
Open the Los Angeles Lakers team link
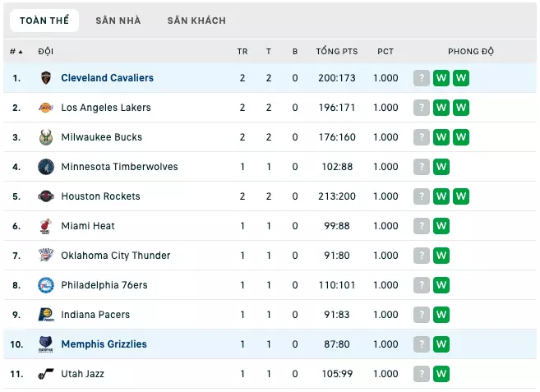pos(106,108)
